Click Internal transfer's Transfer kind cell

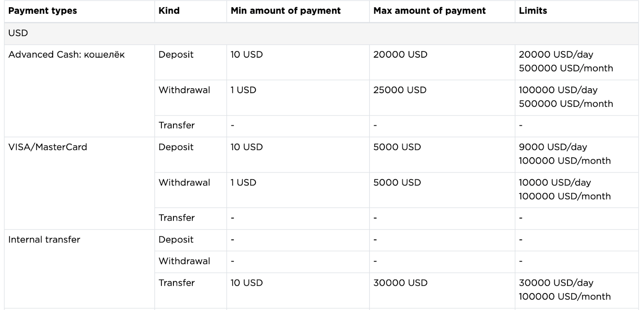pos(190,290)
